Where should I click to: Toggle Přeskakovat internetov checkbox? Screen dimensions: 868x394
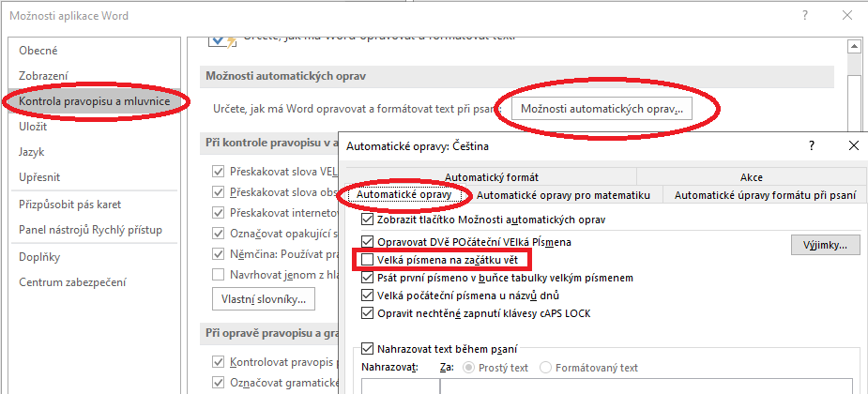219,213
